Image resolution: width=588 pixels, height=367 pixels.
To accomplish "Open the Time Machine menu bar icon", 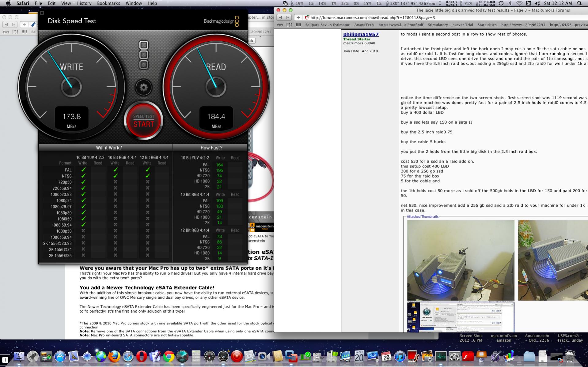I will click(501, 3).
